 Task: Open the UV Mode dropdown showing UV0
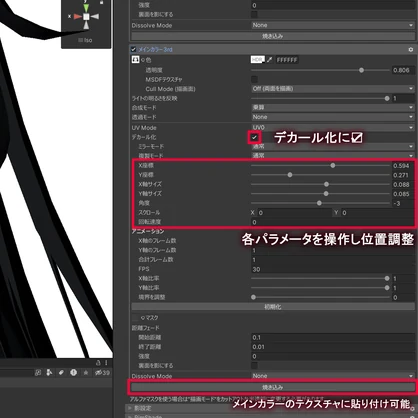pos(333,127)
